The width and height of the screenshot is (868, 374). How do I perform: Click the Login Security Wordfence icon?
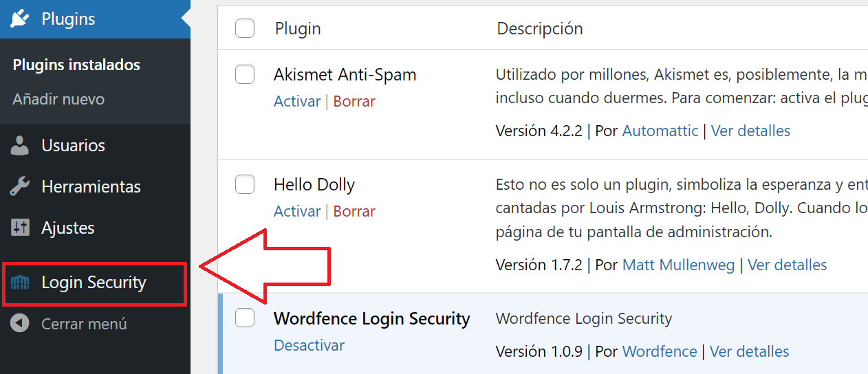tap(20, 283)
